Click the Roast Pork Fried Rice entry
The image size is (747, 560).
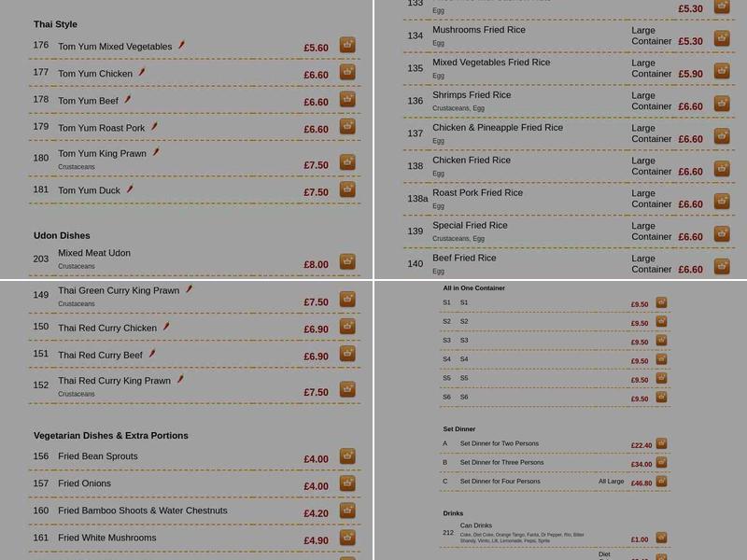pos(476,192)
